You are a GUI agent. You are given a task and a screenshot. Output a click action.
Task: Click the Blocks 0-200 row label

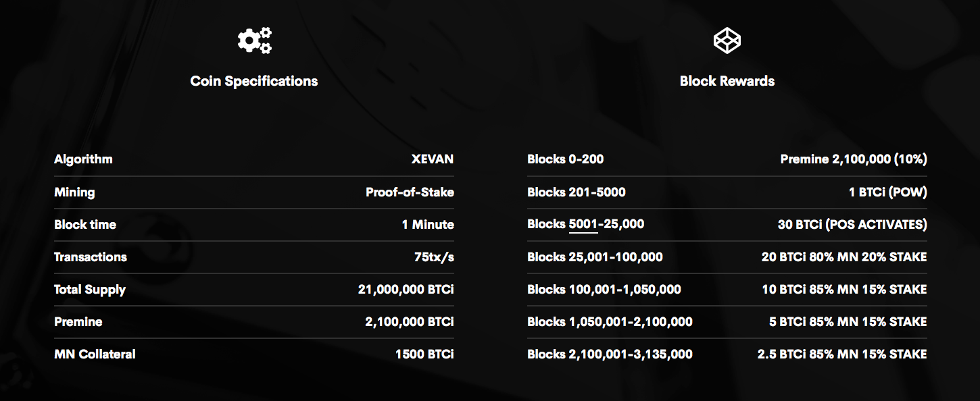click(x=566, y=159)
